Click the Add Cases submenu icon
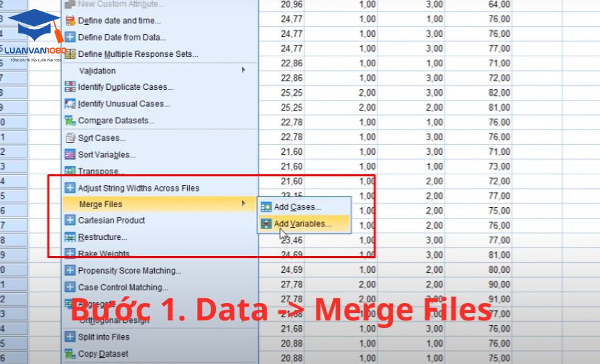Image resolution: width=600 pixels, height=364 pixels. pyautogui.click(x=266, y=207)
